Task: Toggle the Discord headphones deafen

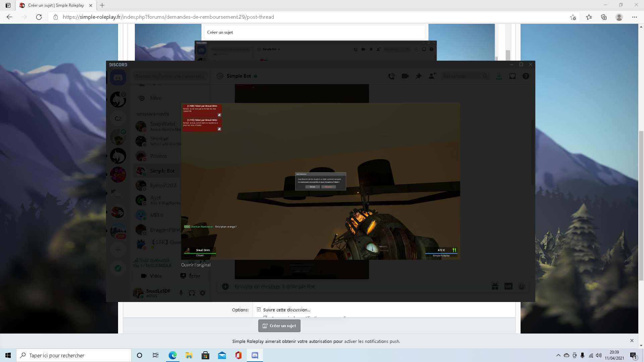Action: [x=192, y=293]
